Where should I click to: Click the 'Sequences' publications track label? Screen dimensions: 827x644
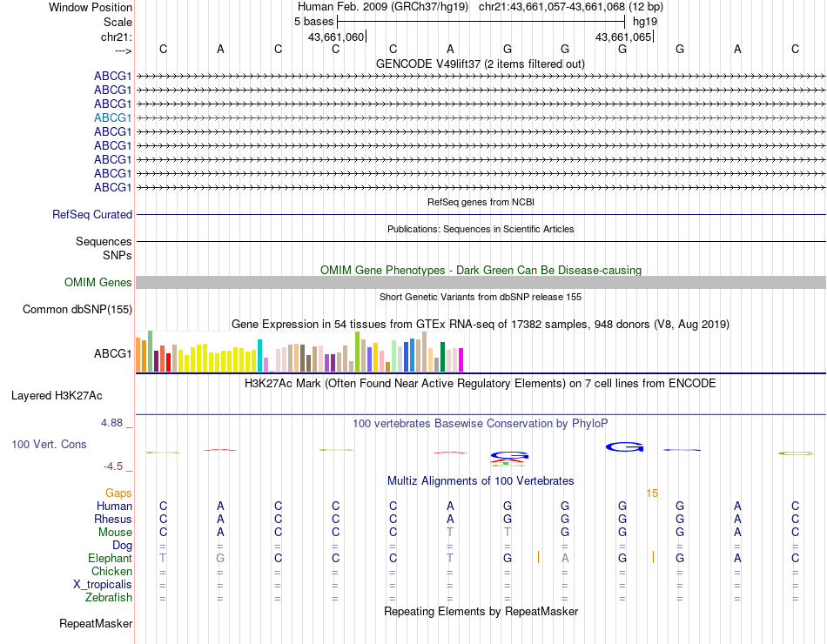tap(104, 242)
